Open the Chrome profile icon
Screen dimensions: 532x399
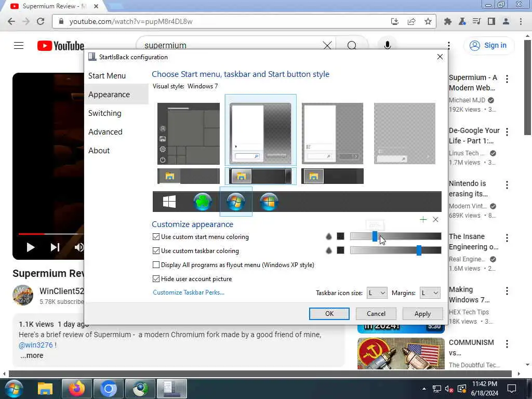506,21
